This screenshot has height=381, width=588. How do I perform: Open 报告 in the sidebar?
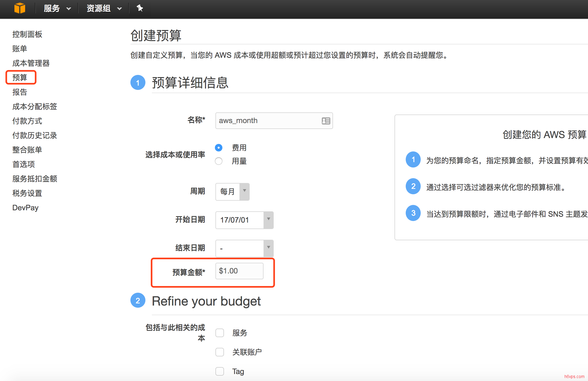pyautogui.click(x=20, y=92)
